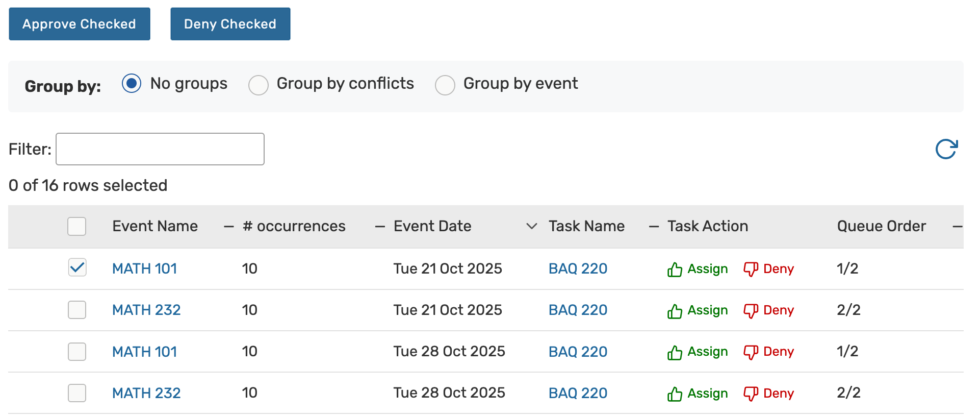The image size is (980, 416).
Task: Assign MATH 232 on Tue 21 Oct 2025
Action: [697, 310]
